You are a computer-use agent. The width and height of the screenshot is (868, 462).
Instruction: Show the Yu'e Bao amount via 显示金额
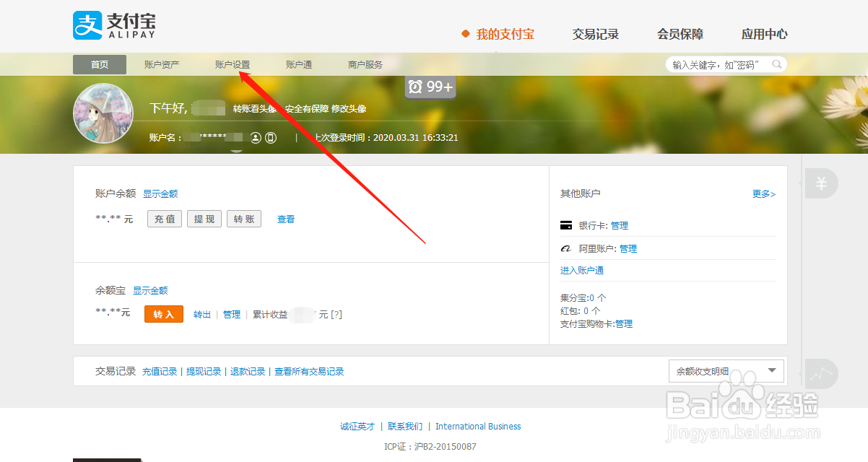(x=150, y=290)
